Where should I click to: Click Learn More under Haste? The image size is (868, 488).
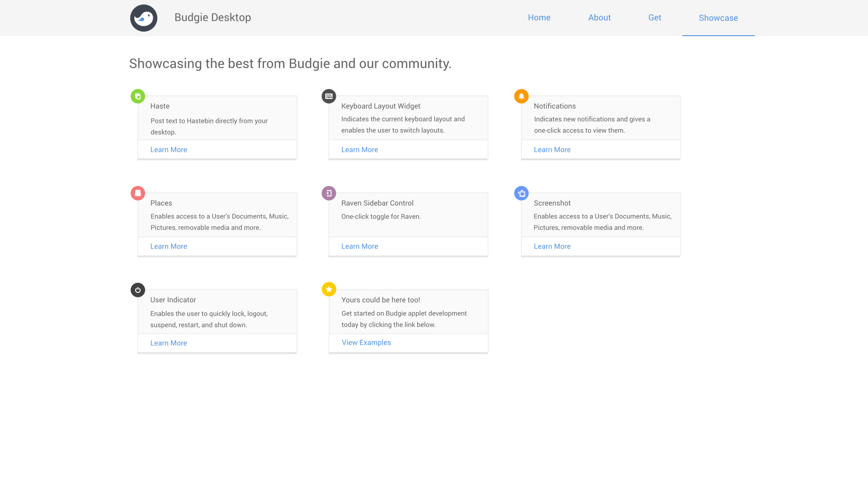pos(169,150)
